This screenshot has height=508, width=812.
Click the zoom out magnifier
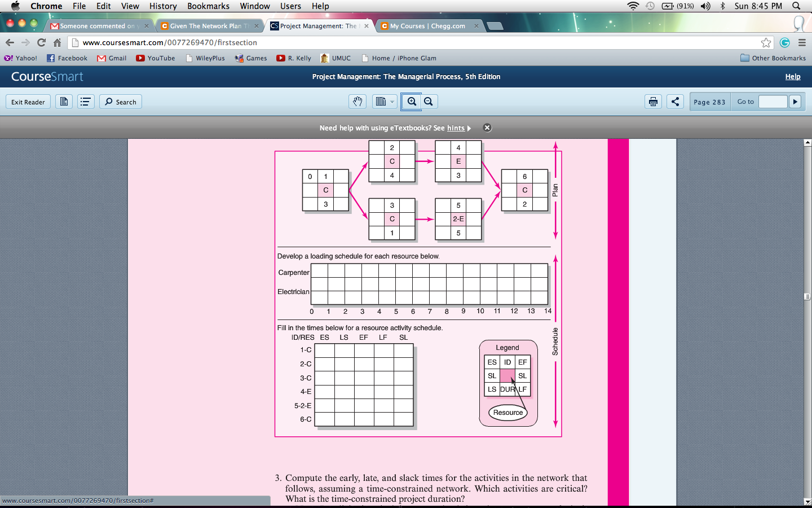pos(429,102)
